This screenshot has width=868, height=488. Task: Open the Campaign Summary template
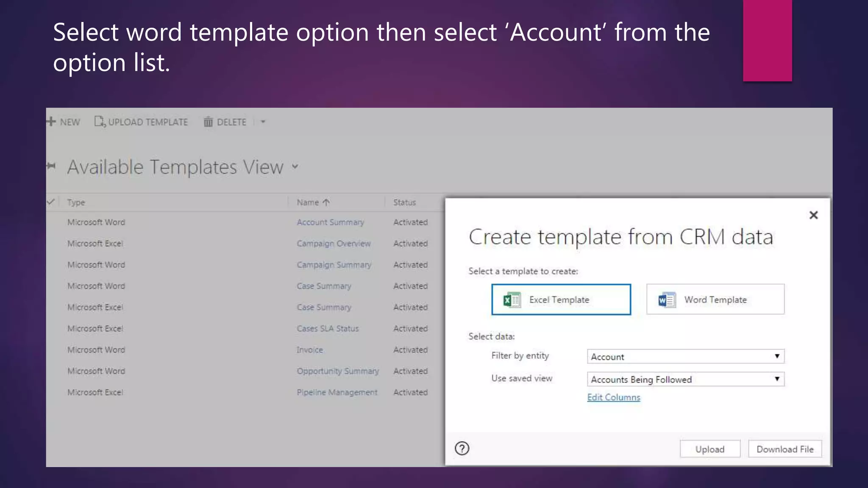[334, 265]
